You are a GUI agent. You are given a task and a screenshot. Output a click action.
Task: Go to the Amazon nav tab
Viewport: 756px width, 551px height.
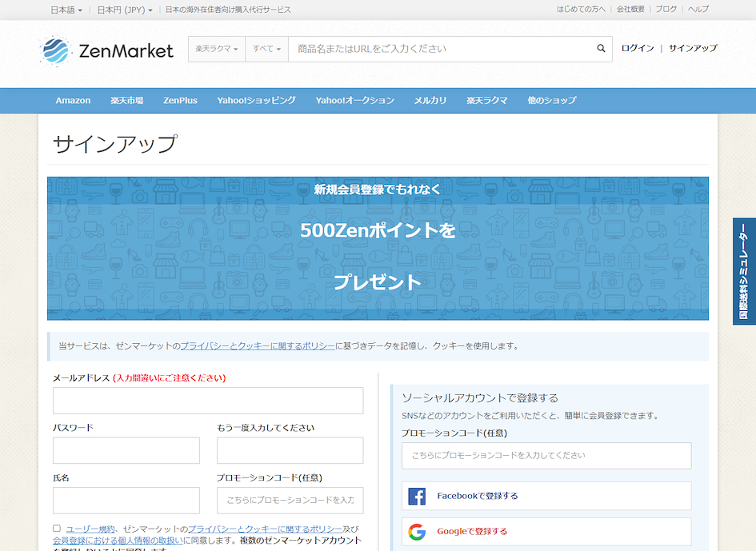(x=73, y=100)
